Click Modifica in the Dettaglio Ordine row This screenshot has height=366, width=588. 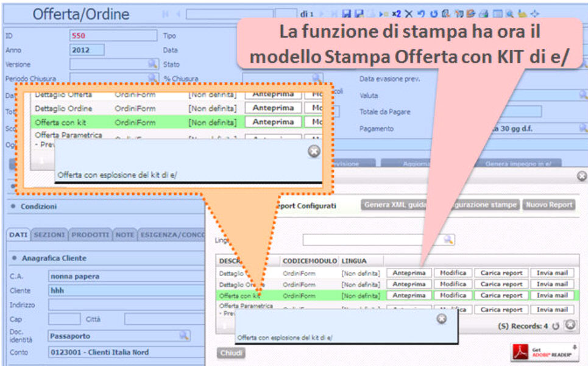tap(453, 284)
